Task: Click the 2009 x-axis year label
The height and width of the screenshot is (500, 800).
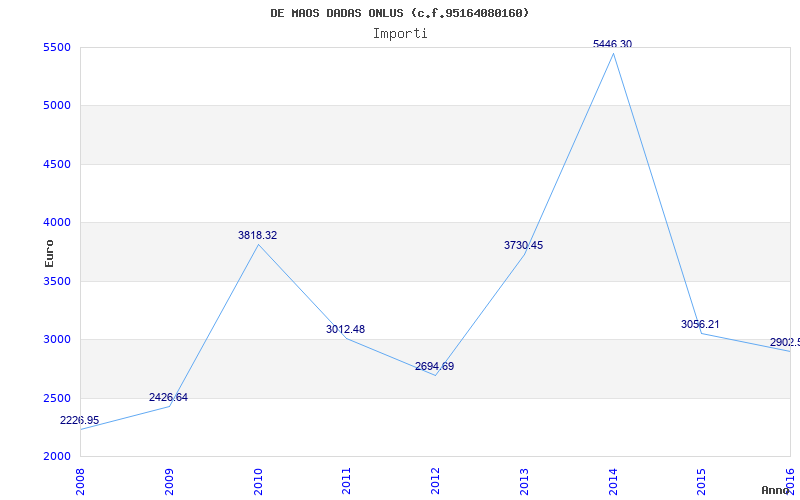Action: point(169,482)
